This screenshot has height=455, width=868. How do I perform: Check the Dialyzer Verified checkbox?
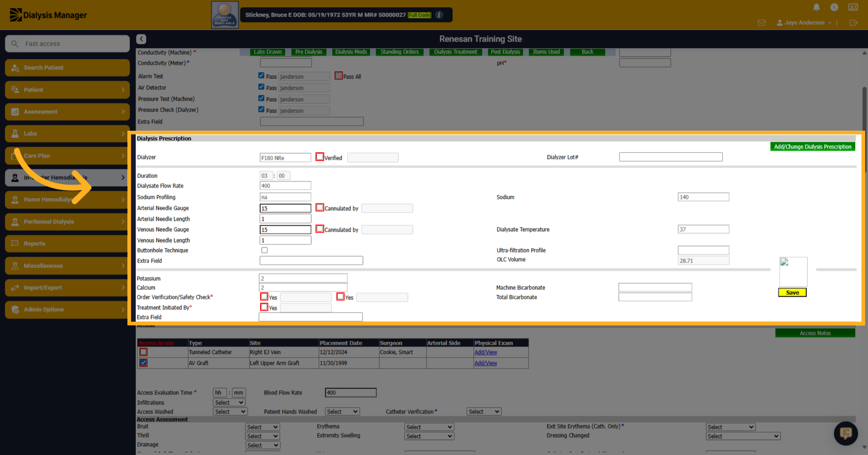[x=320, y=157]
